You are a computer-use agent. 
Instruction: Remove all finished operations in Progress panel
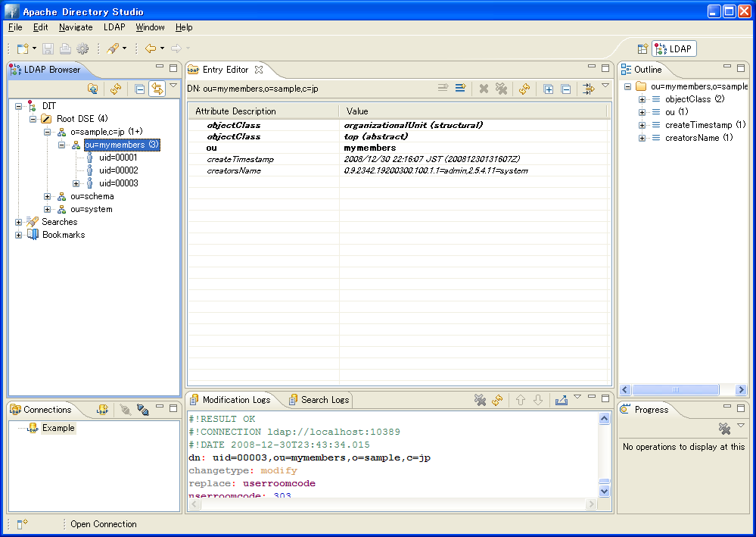(x=724, y=428)
